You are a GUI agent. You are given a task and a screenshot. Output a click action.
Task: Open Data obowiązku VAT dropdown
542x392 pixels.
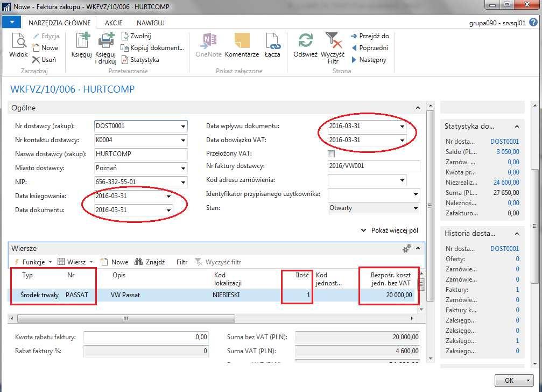coord(402,140)
